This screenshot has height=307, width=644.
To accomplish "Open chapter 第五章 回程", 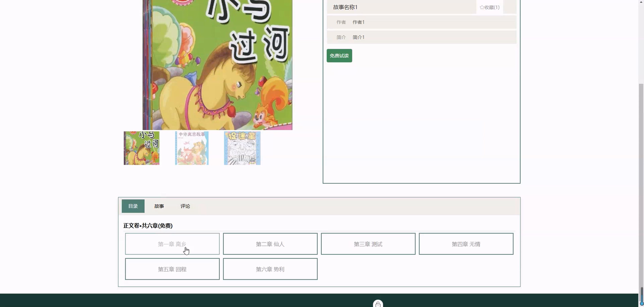I will (172, 269).
